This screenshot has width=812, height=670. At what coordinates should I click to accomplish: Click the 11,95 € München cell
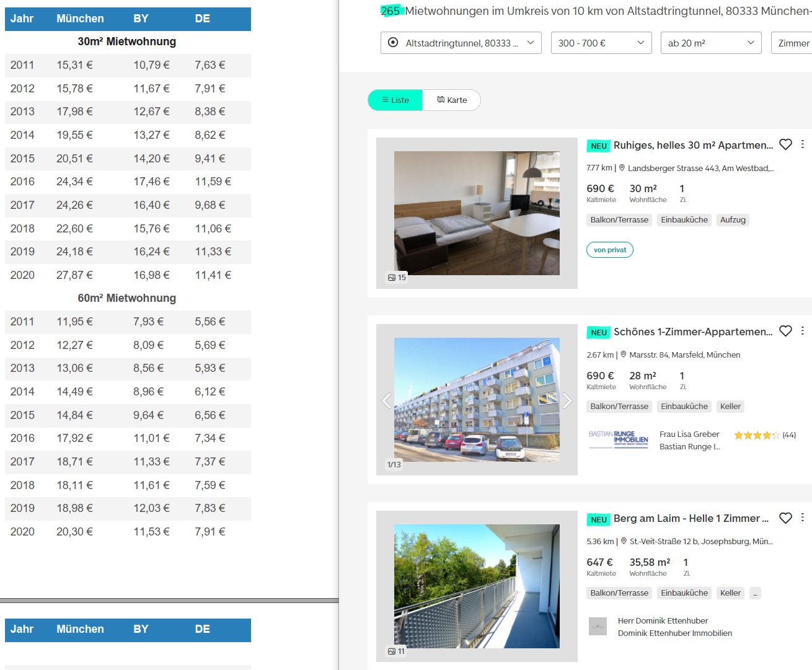(74, 322)
